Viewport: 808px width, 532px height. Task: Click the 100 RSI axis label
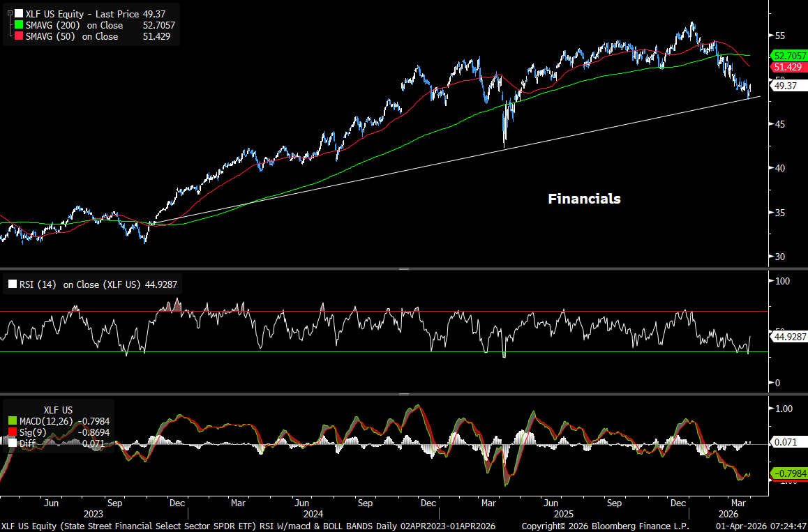point(783,281)
